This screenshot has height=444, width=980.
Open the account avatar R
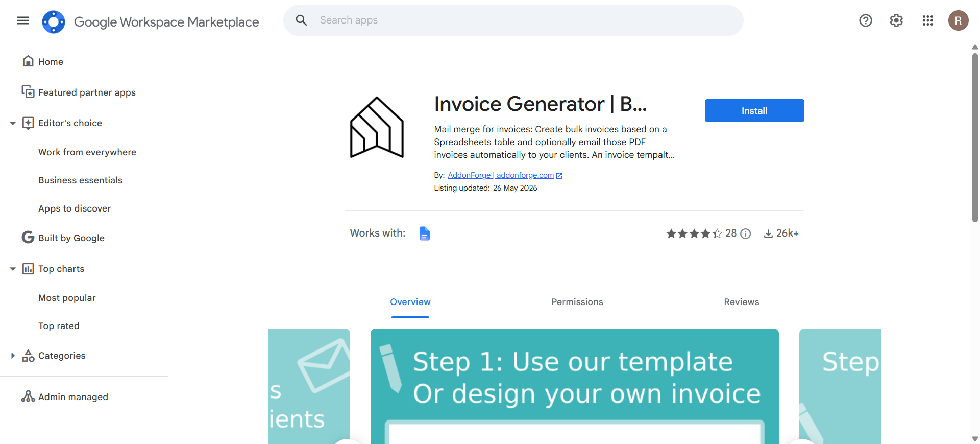(x=958, y=20)
